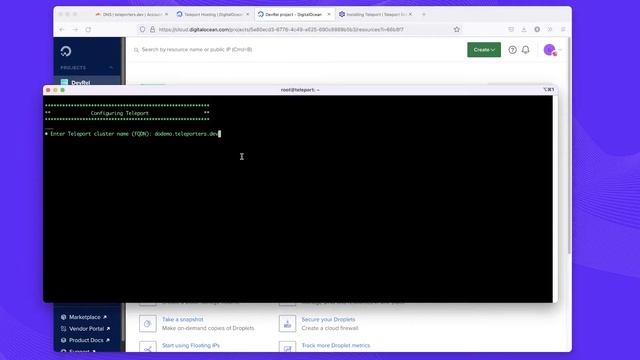Close the DNS teleporters.dev tab
Viewport: 640px width, 360px height.
(x=167, y=14)
